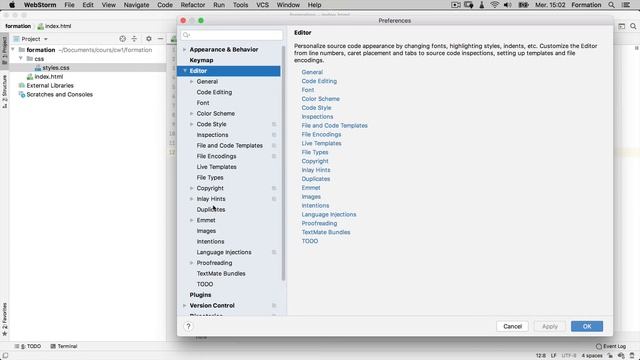Open the Help menu
Viewport: 640px width, 360px height.
coord(314,5)
